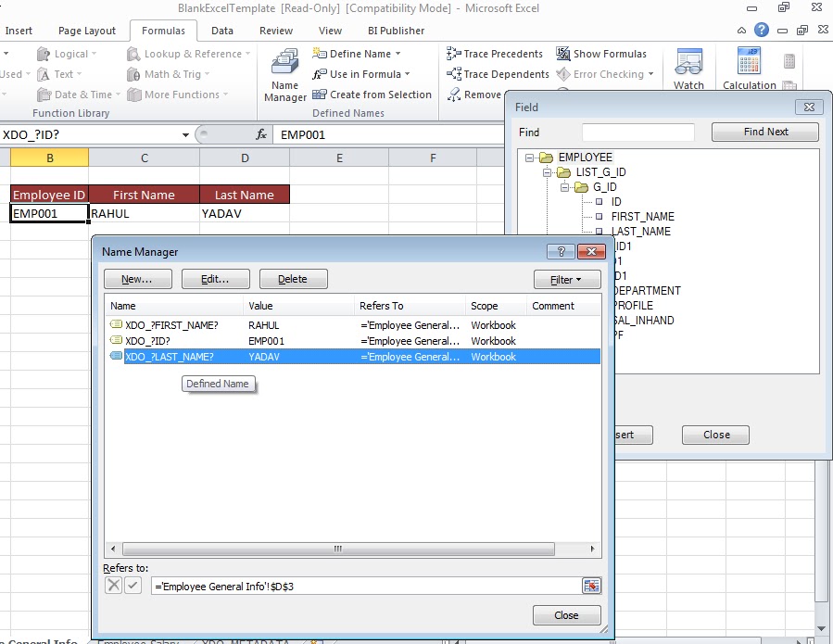This screenshot has width=833, height=644.
Task: Minimize the ribbon with caret icon
Action: tap(741, 31)
